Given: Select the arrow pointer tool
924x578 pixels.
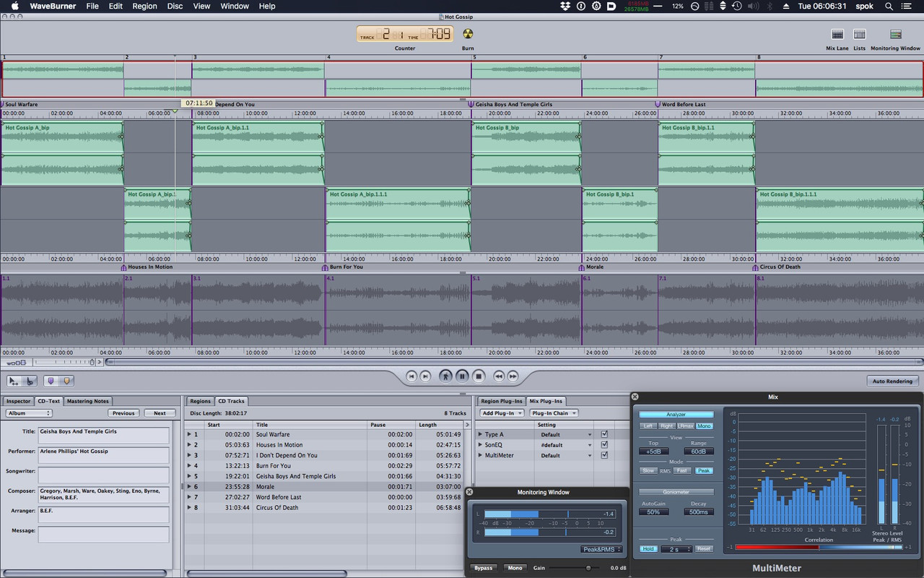Looking at the screenshot, I should point(14,381).
